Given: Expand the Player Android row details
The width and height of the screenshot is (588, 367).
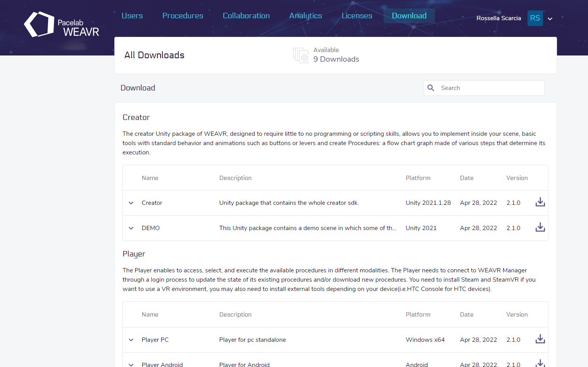Looking at the screenshot, I should (x=131, y=365).
